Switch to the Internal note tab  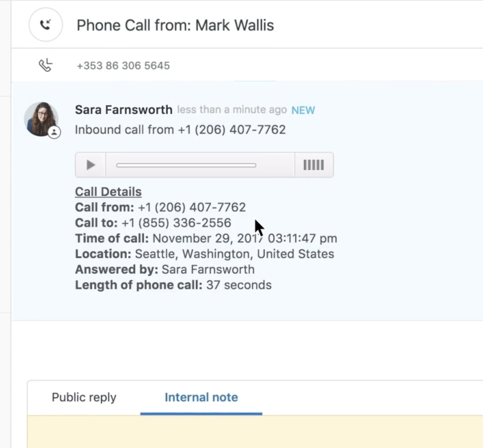point(201,397)
